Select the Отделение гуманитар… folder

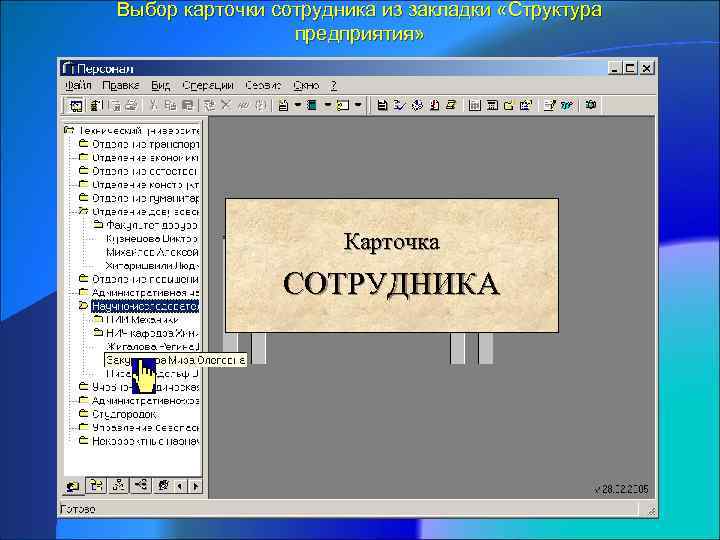click(x=146, y=198)
